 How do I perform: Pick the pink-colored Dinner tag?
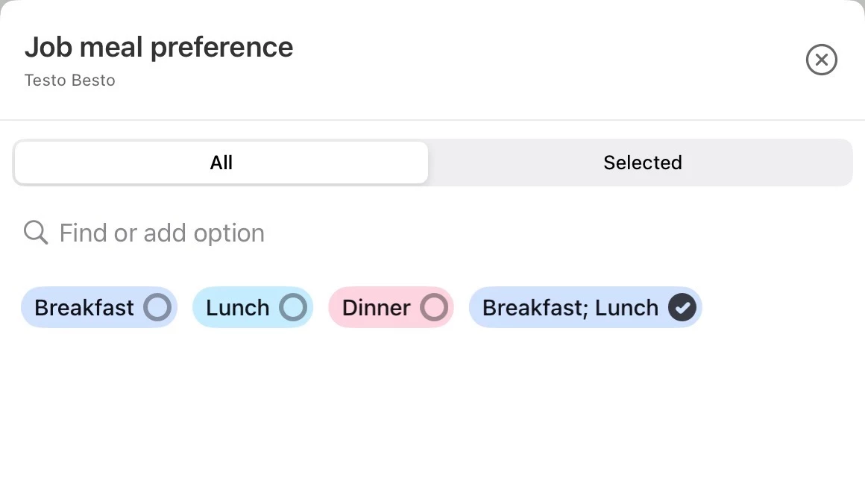point(391,307)
